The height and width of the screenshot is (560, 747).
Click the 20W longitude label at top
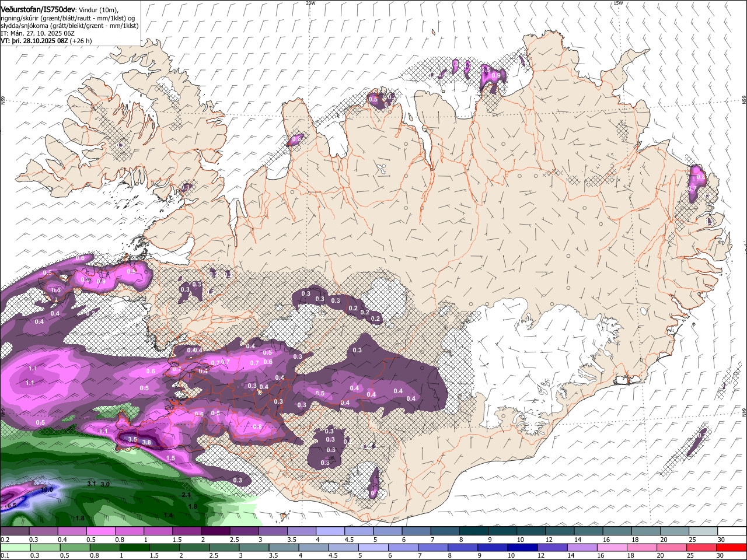pyautogui.click(x=310, y=3)
